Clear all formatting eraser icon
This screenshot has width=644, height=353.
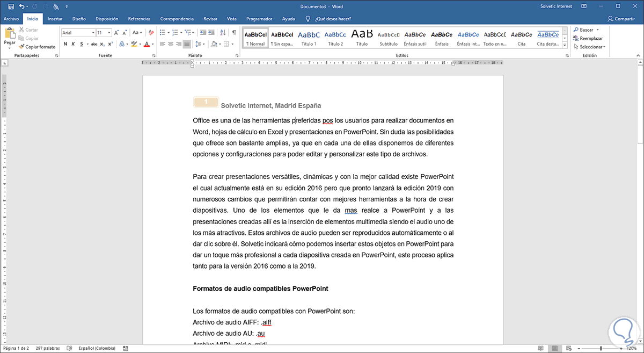pyautogui.click(x=151, y=33)
